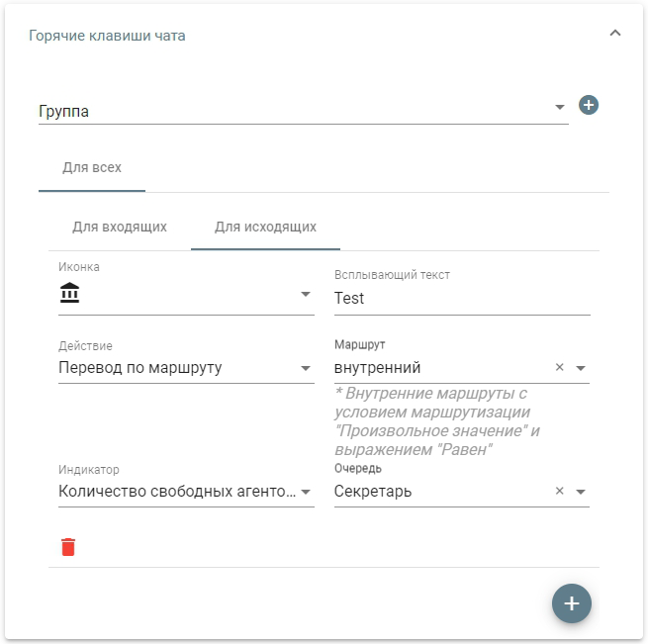Click the внутренний route value
Screen dimensions: 648x644
(x=377, y=367)
